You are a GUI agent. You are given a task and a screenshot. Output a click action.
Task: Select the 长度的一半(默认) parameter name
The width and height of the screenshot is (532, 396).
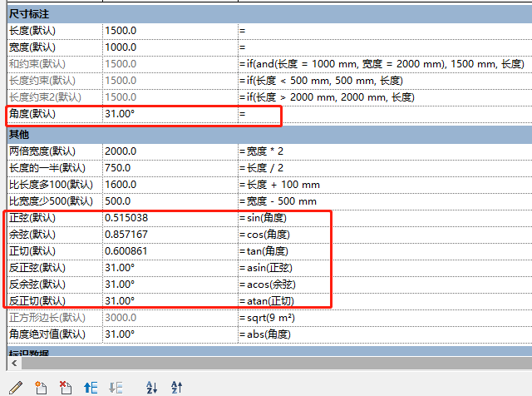pos(47,168)
